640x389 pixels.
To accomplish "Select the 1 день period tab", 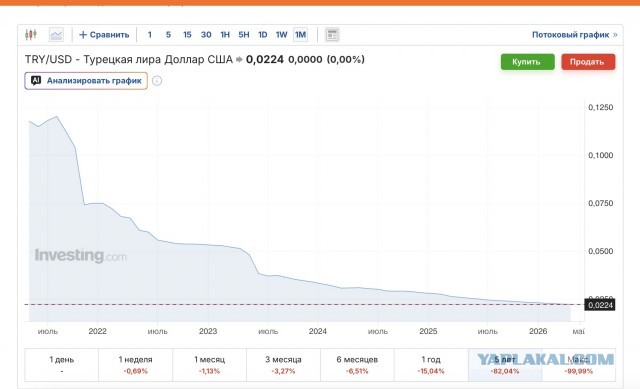I will (x=62, y=365).
